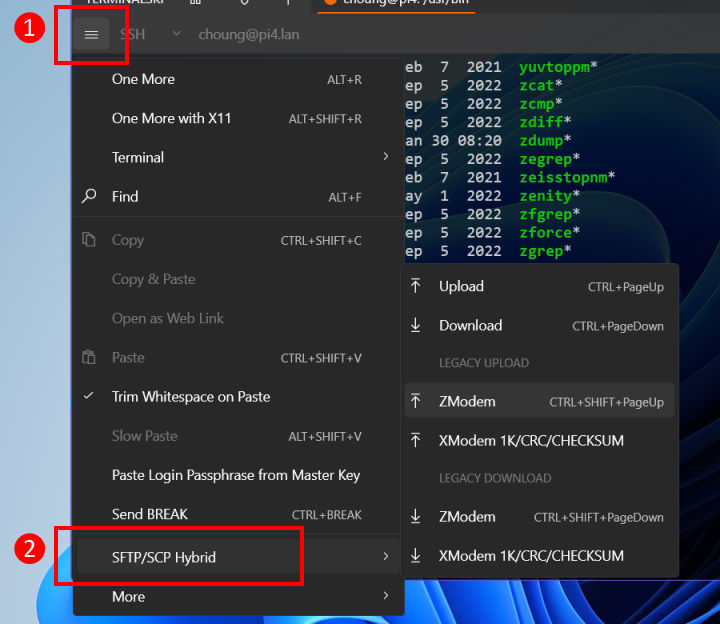
Task: Select choung@pi4.lan address field
Action: coord(249,34)
